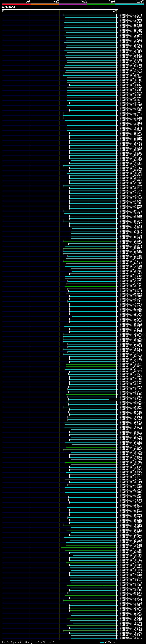Select subject label UniRef100_Q2K7N1

coord(131,341)
